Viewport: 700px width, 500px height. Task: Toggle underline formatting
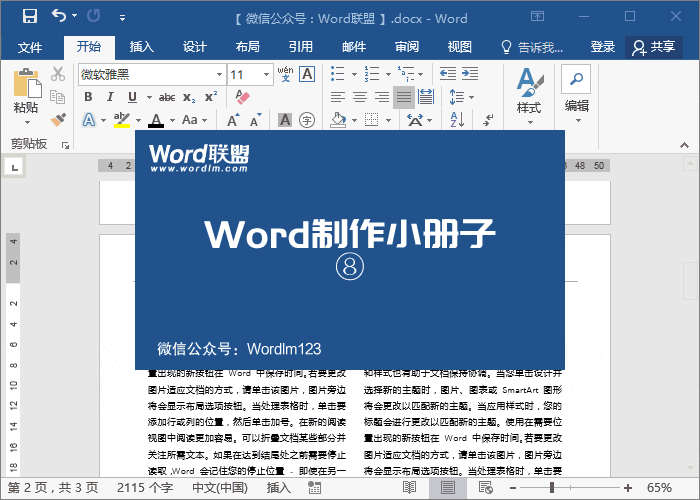[132, 97]
